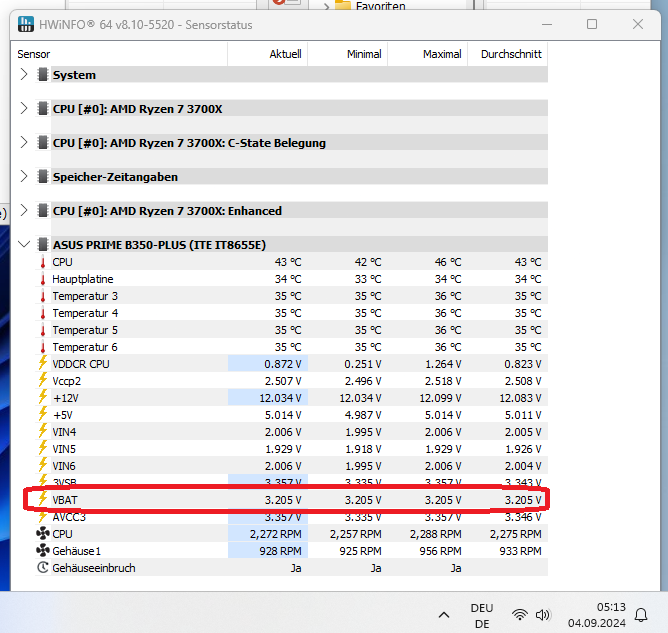The height and width of the screenshot is (633, 668).
Task: Click the thermometer icon of Temperatur 3
Action: click(43, 296)
